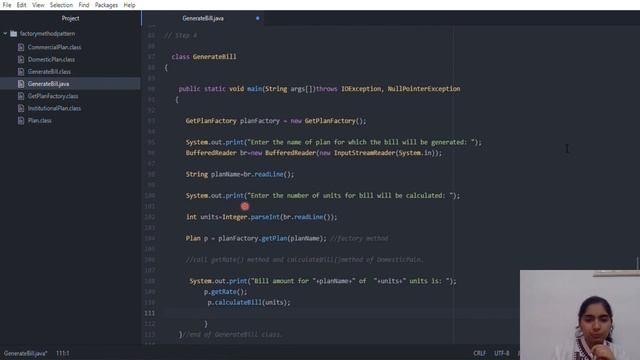Open GenerateBill.class in tree

tap(49, 72)
